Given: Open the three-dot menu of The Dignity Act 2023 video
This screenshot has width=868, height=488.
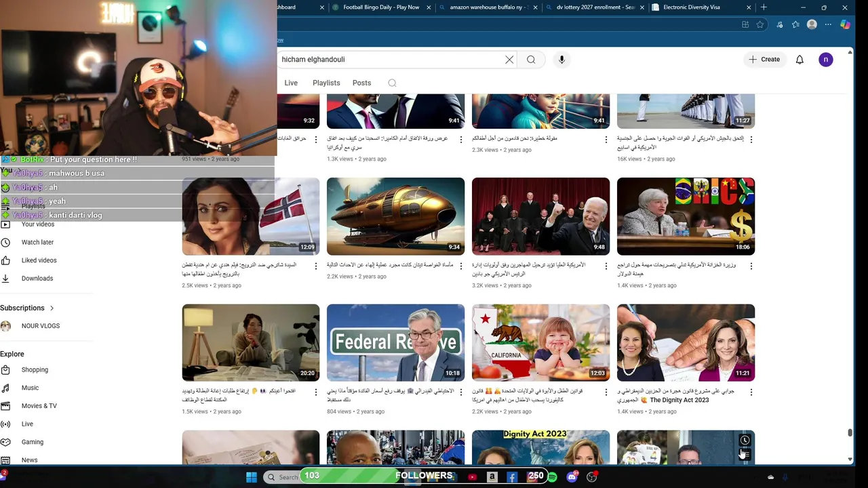Looking at the screenshot, I should point(751,392).
